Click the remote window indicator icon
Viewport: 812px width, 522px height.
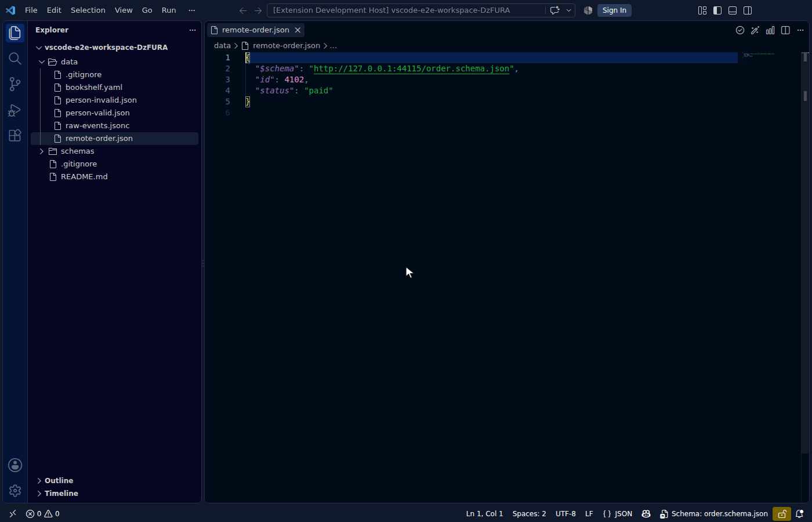coord(13,514)
